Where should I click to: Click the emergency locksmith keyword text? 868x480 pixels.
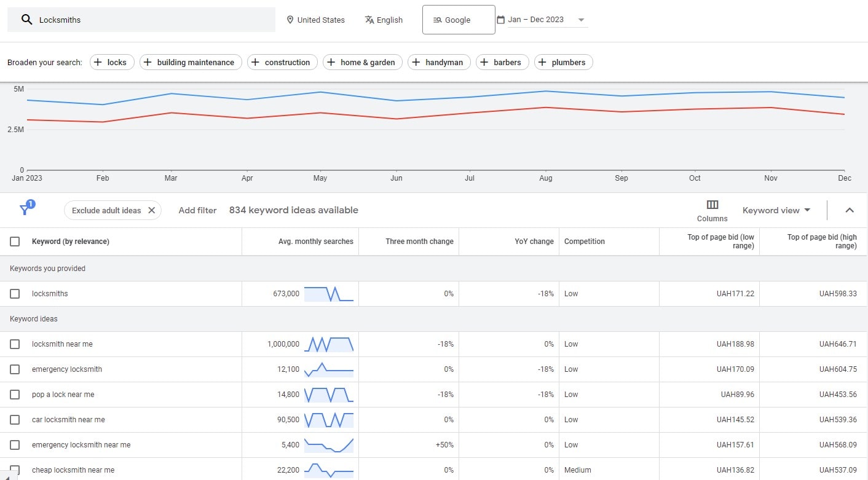point(67,369)
